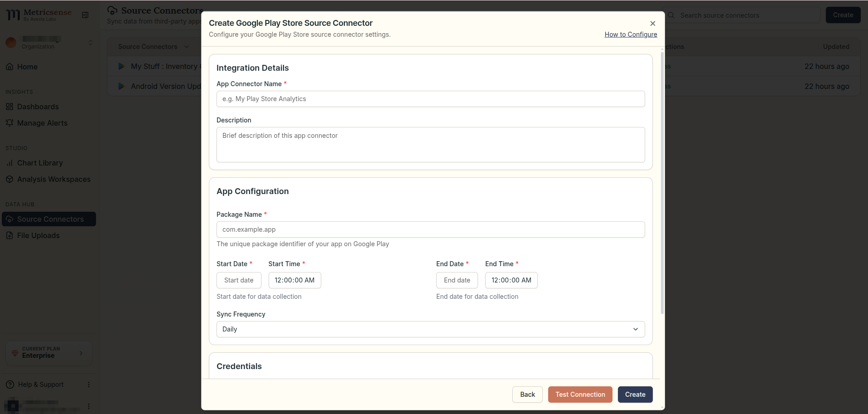Screen dimensions: 868x414
Task: Click the Current Plan chevron arrow
Action: click(x=81, y=353)
